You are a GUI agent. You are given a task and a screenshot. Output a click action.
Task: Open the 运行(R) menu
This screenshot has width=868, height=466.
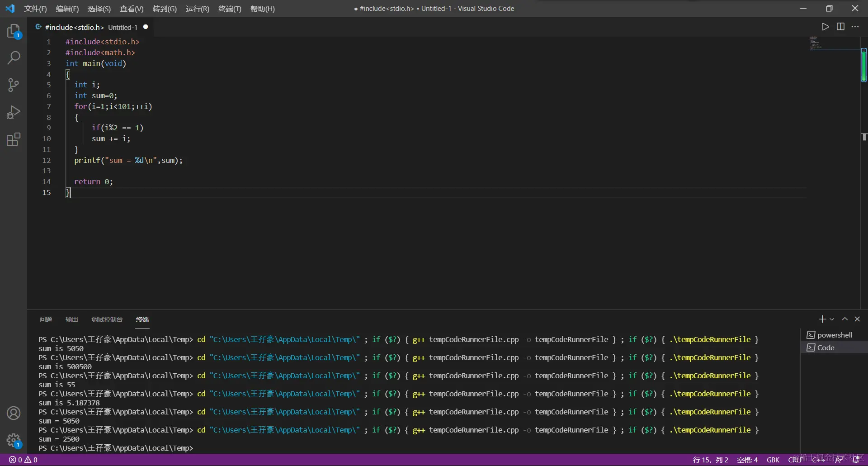(x=198, y=9)
